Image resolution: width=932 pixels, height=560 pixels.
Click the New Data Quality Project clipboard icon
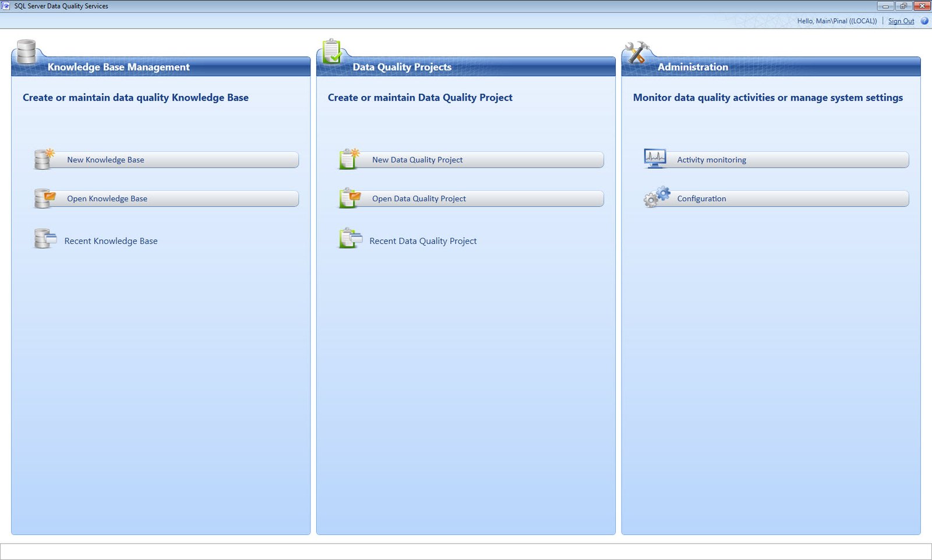(349, 159)
